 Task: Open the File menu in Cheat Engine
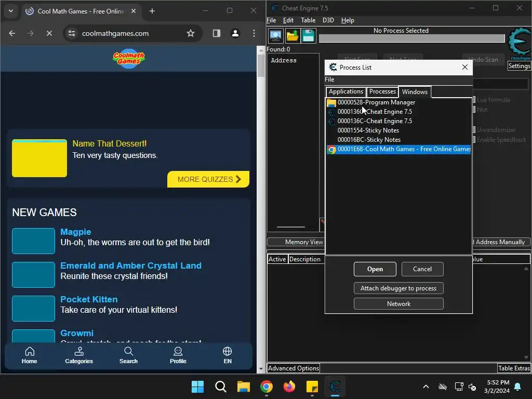tap(271, 20)
